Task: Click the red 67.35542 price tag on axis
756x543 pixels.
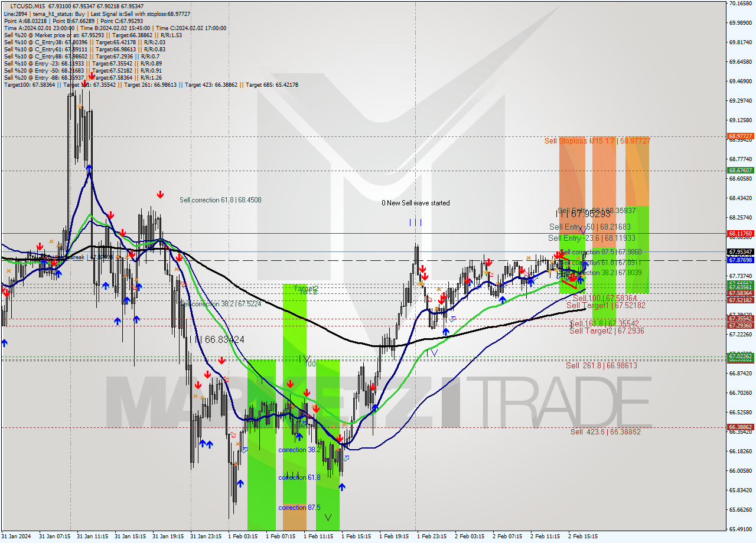Action: click(741, 319)
